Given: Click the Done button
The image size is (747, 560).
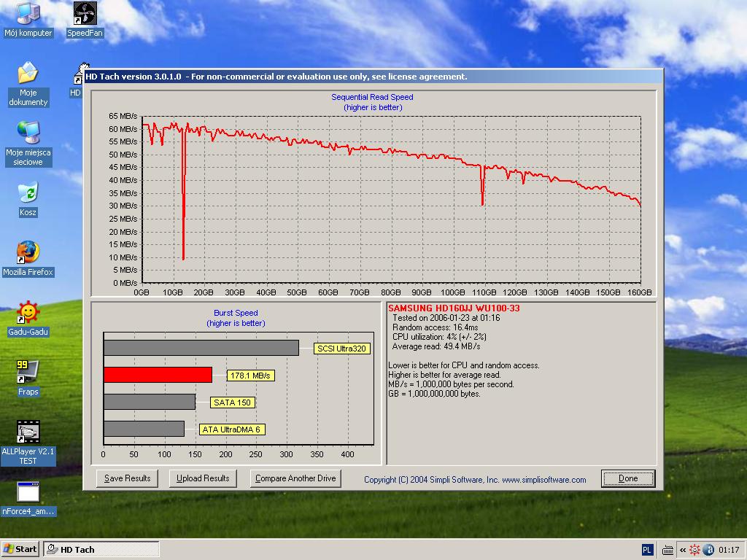Looking at the screenshot, I should 628,478.
